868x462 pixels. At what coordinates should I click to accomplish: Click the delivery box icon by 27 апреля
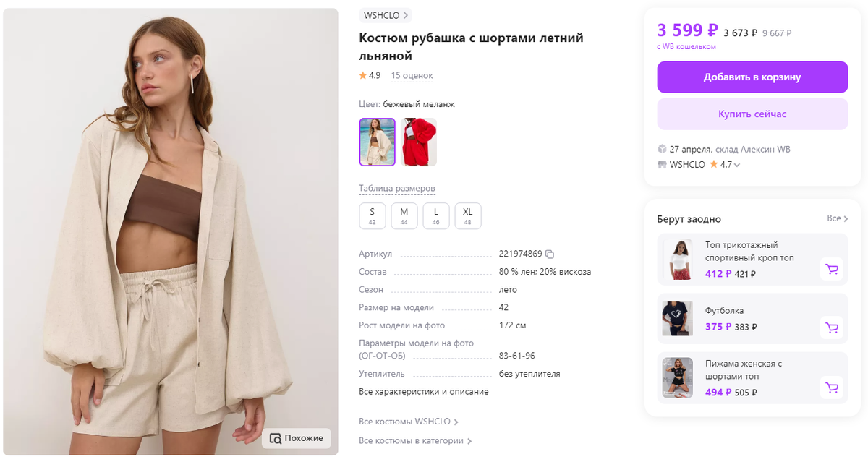point(662,149)
